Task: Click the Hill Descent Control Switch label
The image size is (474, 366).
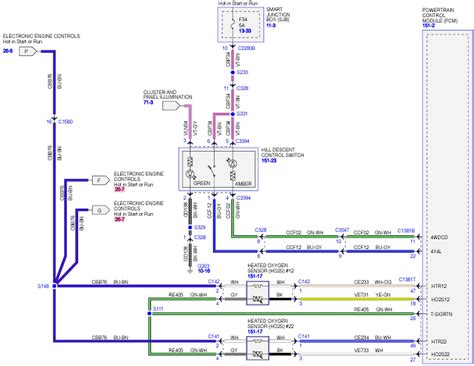Action: [282, 152]
